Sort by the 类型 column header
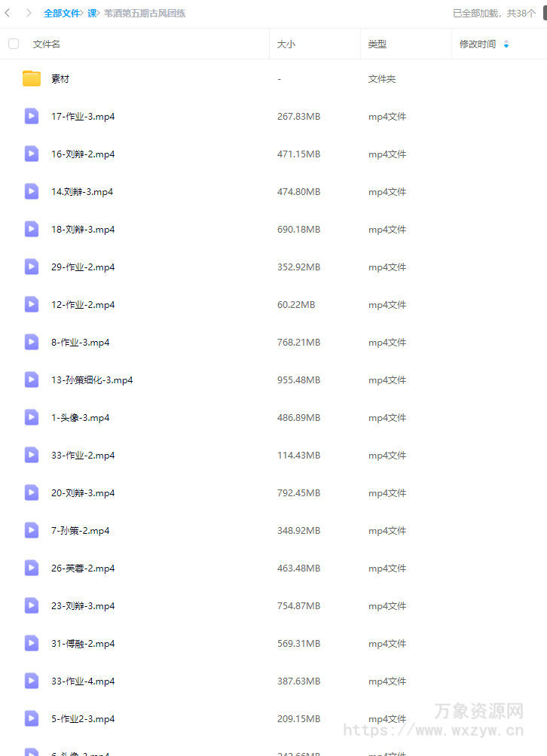This screenshot has width=547, height=756. [377, 44]
